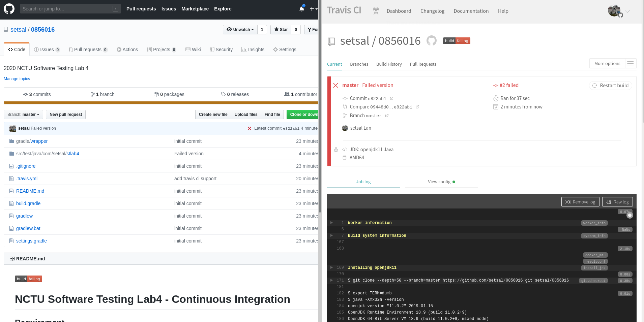Screen dimensions: 644x322
Task: Switch to the View config tab
Action: click(x=442, y=182)
